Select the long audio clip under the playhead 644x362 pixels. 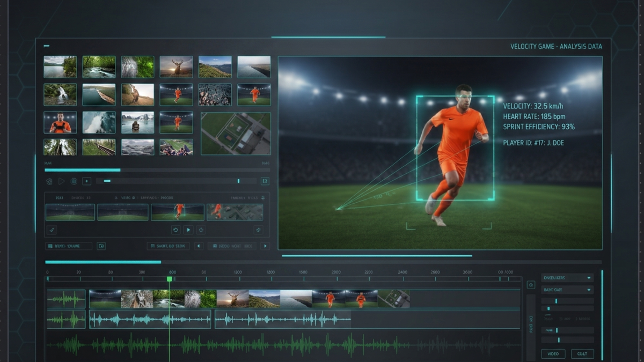pos(150,320)
